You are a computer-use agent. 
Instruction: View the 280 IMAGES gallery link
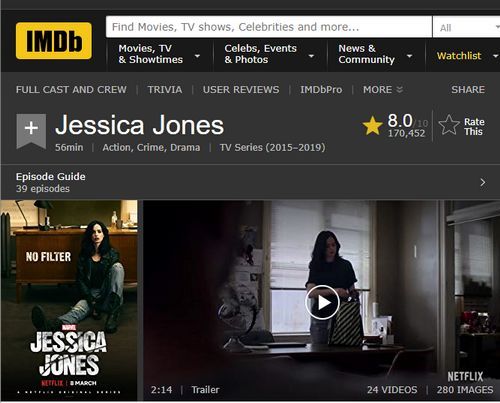pos(465,390)
